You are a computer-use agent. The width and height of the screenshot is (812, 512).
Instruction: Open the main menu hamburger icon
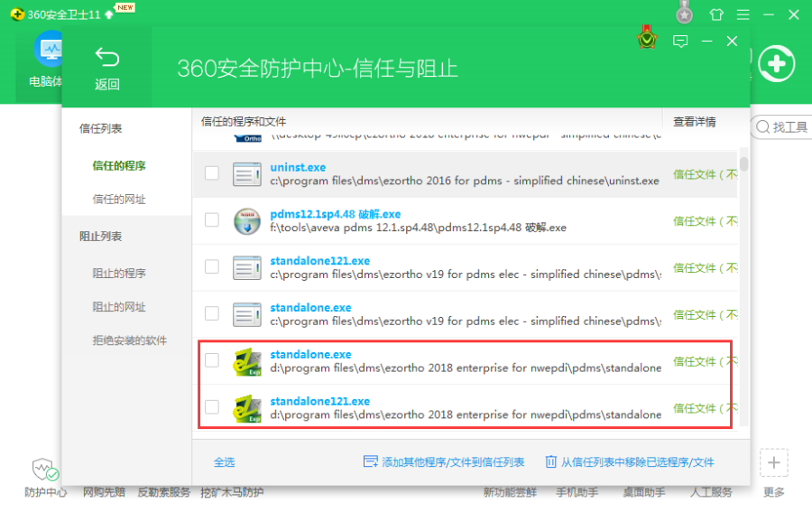[743, 14]
